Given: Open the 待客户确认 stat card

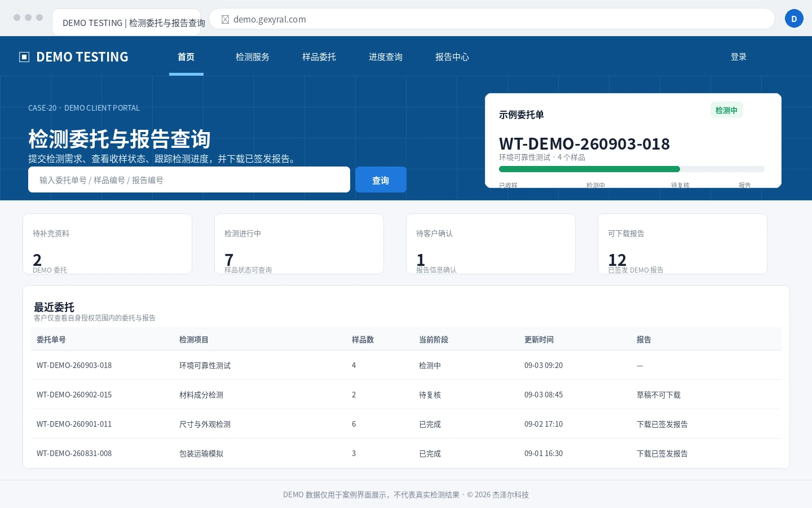Looking at the screenshot, I should 491,244.
